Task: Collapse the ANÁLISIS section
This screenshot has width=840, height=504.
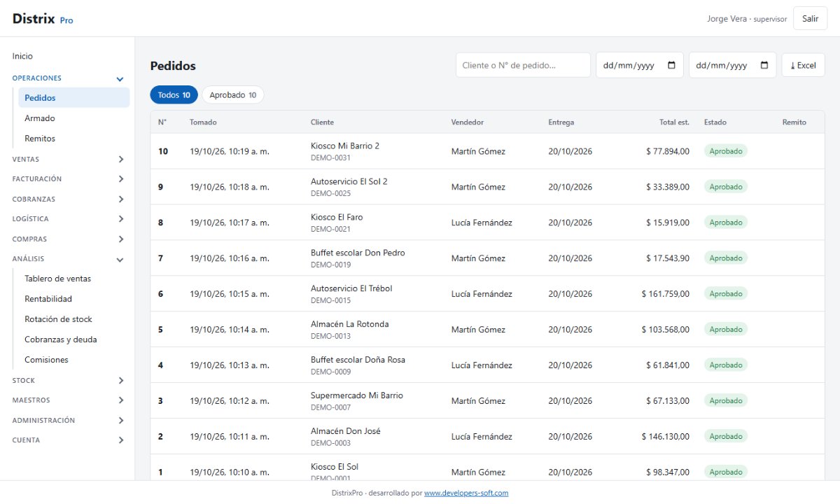Action: [67, 259]
